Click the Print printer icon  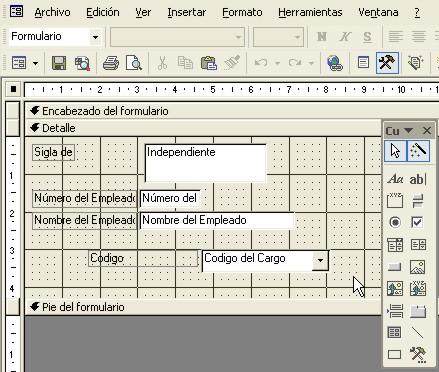(111, 63)
